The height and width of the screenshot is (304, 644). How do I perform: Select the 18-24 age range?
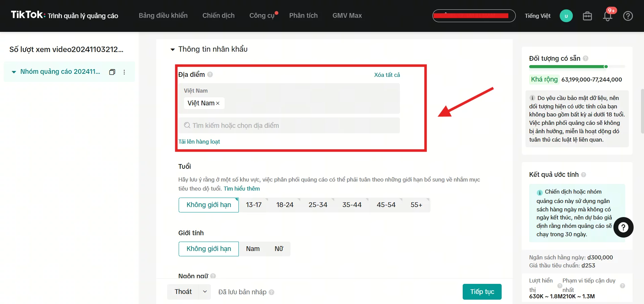[x=285, y=205]
